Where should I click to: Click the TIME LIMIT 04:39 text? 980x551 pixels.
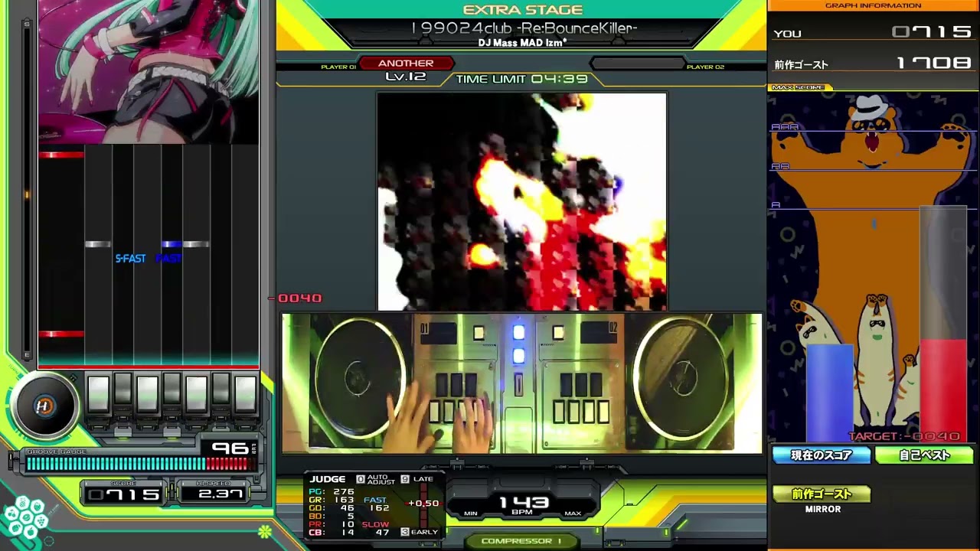coord(521,79)
